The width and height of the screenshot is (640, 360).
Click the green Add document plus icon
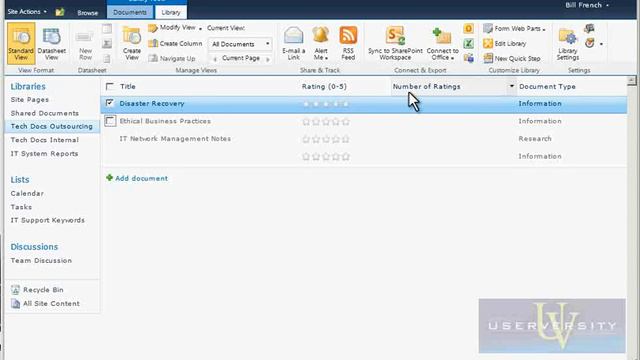point(109,178)
